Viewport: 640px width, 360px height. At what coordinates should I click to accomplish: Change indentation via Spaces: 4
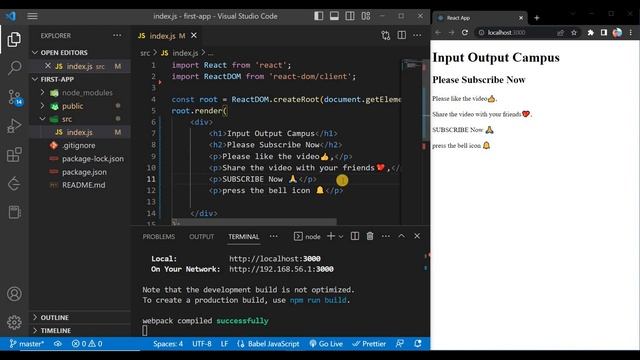[x=168, y=344]
